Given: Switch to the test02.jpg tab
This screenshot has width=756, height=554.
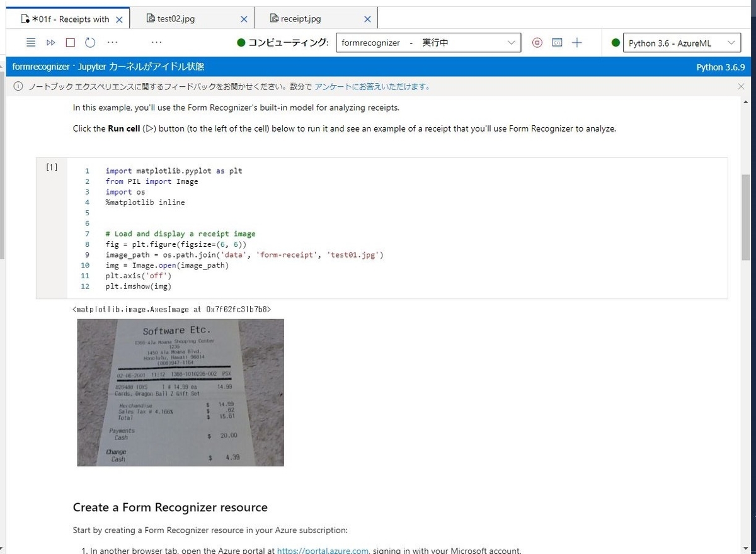Looking at the screenshot, I should (192, 19).
